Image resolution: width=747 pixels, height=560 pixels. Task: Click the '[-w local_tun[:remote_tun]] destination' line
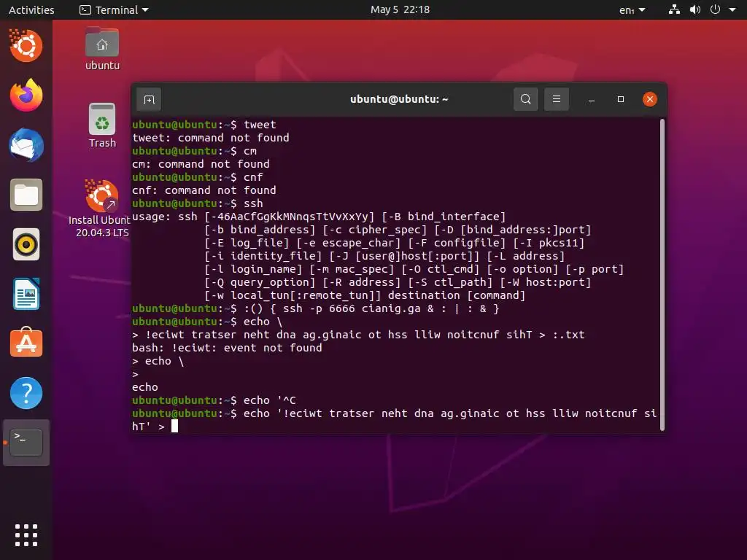[365, 295]
